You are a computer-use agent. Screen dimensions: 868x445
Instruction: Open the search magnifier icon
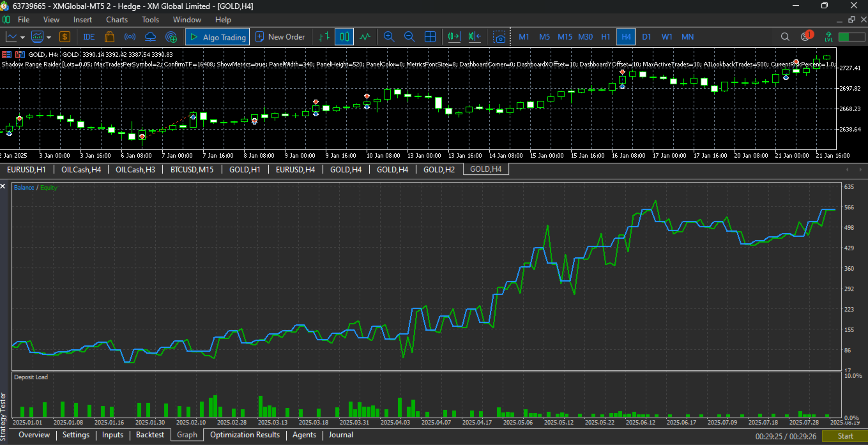coord(786,37)
